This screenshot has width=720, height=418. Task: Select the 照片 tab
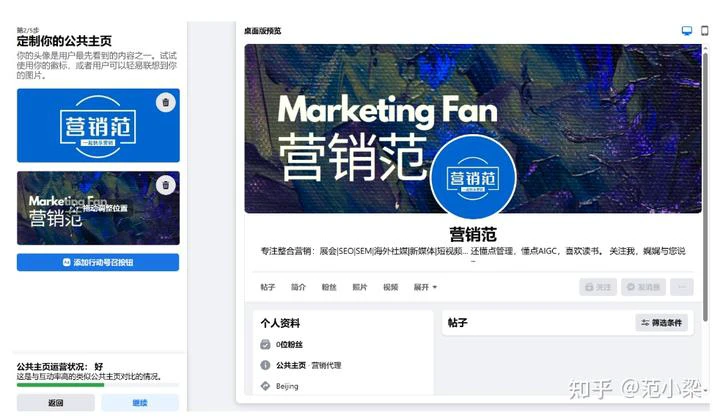click(360, 287)
